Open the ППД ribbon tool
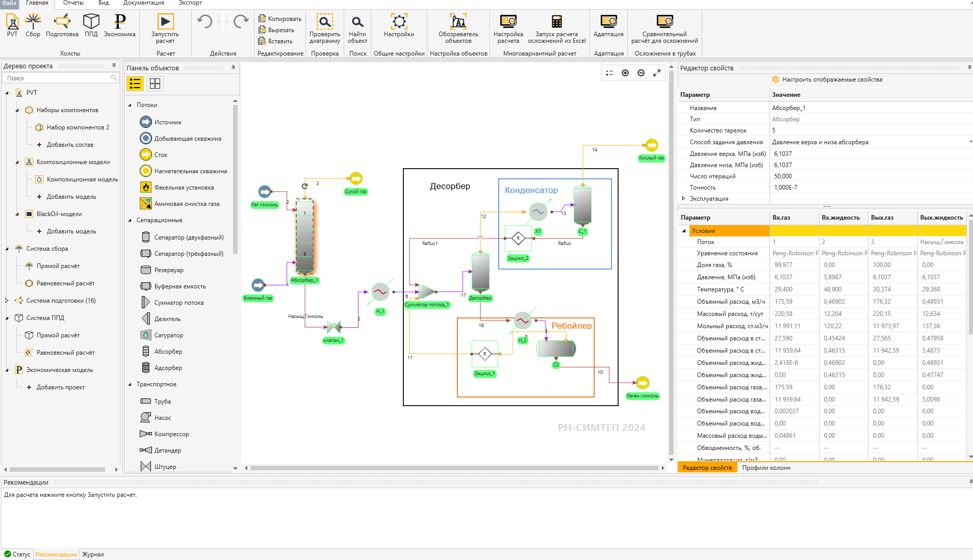The height and width of the screenshot is (560, 973). 91,25
